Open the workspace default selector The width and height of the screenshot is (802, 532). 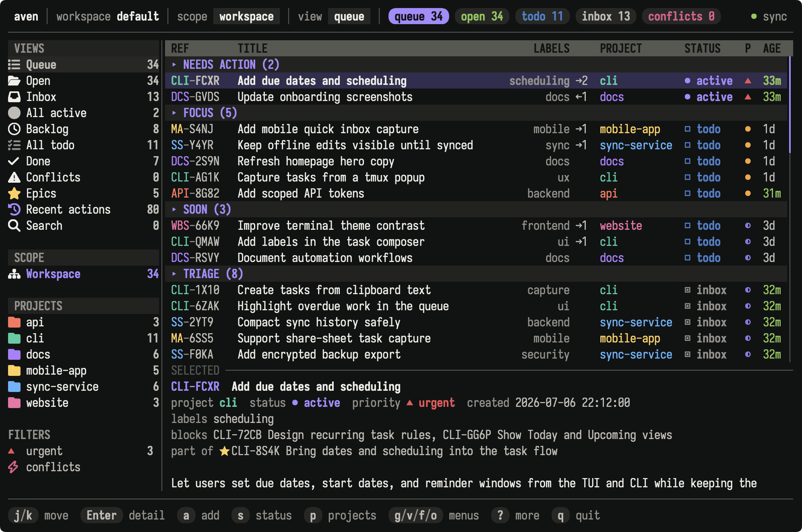point(138,16)
